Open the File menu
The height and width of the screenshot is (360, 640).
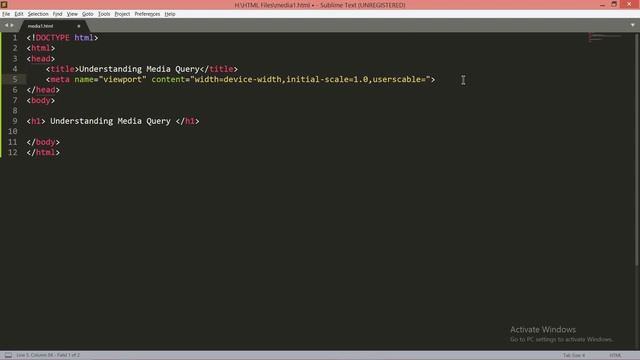coord(6,14)
